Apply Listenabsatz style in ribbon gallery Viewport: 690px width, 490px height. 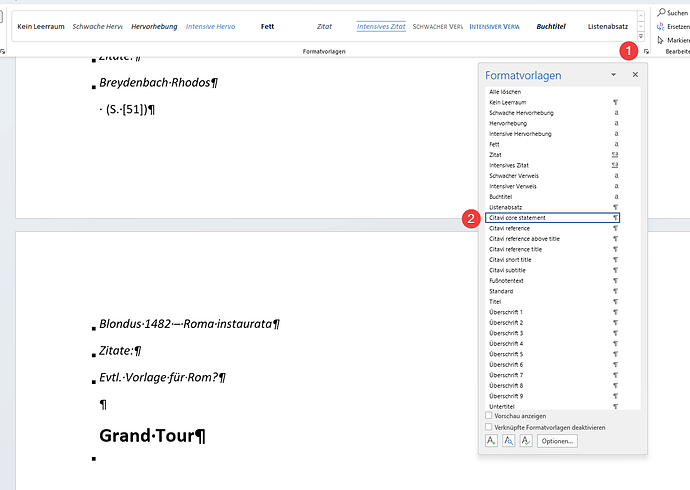point(608,26)
